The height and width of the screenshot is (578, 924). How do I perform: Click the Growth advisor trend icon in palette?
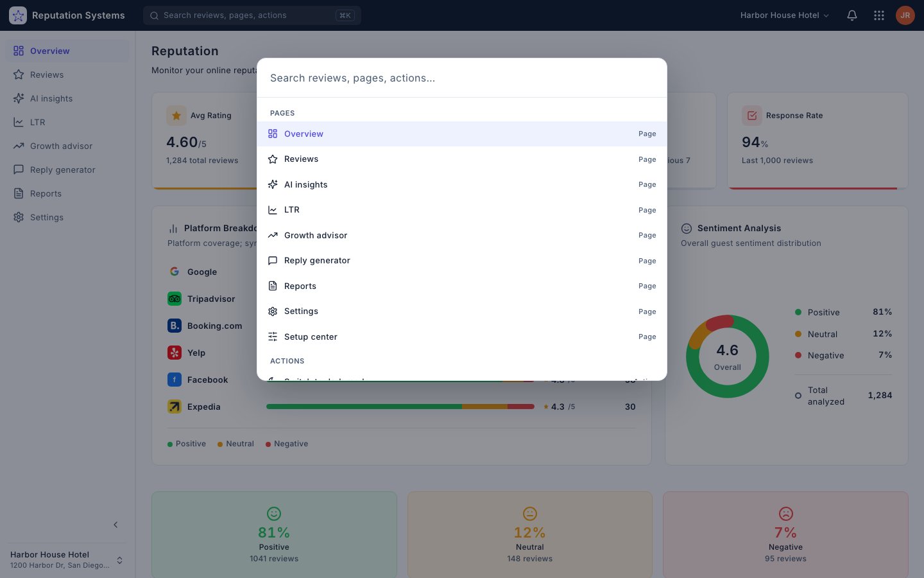273,235
